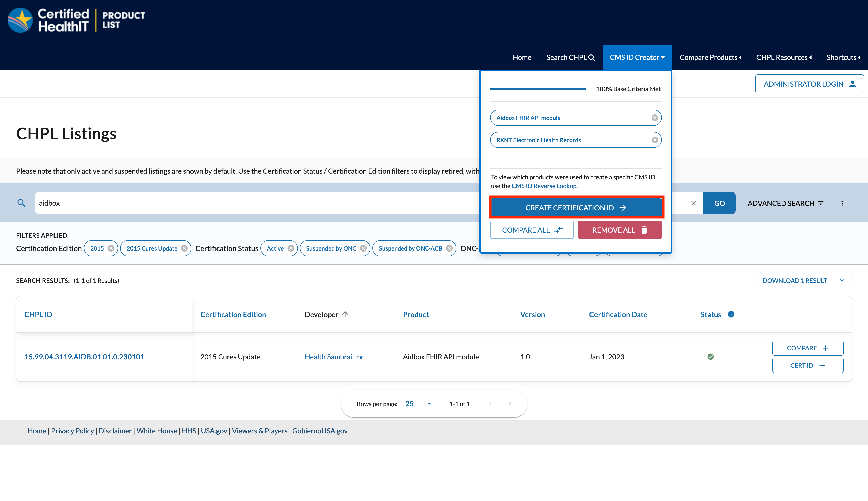The width and height of the screenshot is (868, 501).
Task: Click the search magnifier icon
Action: [21, 203]
